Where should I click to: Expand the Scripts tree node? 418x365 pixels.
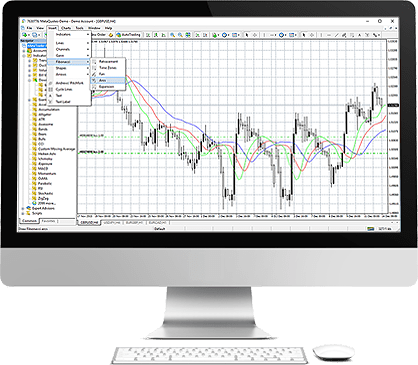click(23, 213)
